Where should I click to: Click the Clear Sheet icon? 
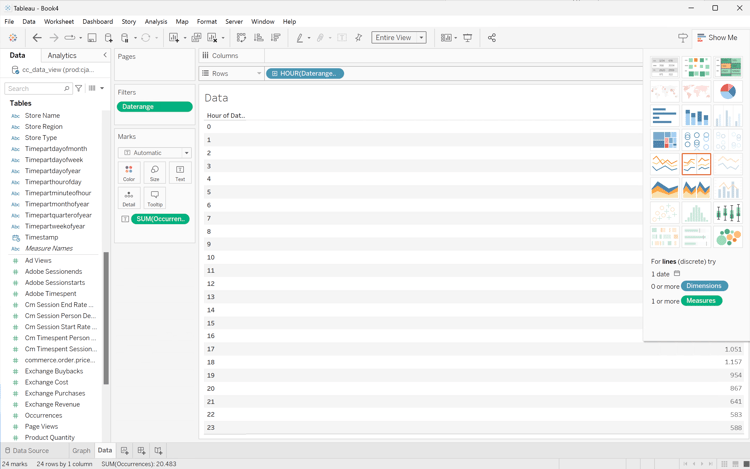[212, 38]
